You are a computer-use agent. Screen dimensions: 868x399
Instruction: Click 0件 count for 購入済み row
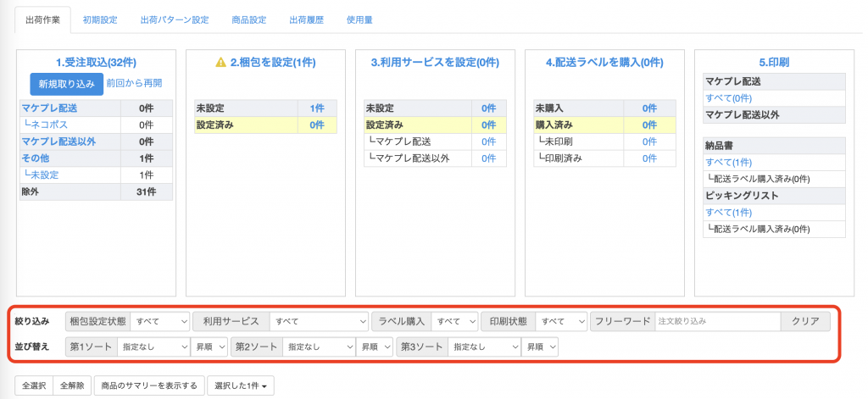click(x=650, y=125)
